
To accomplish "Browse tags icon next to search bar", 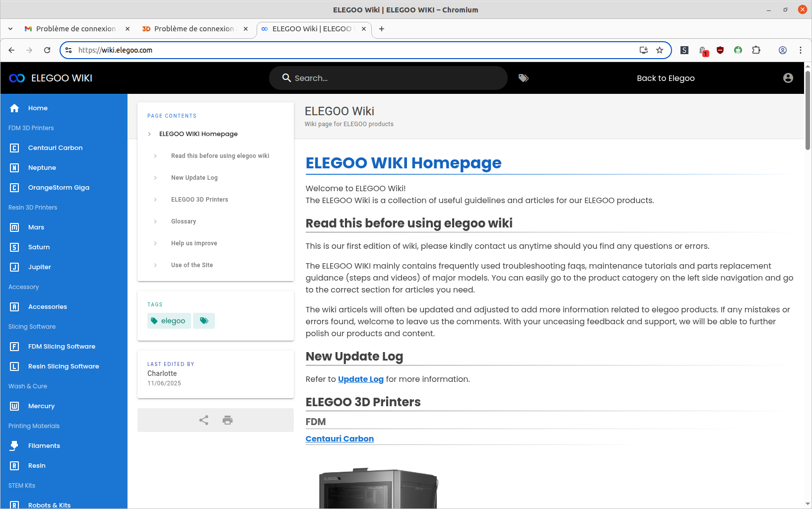I will (x=524, y=78).
